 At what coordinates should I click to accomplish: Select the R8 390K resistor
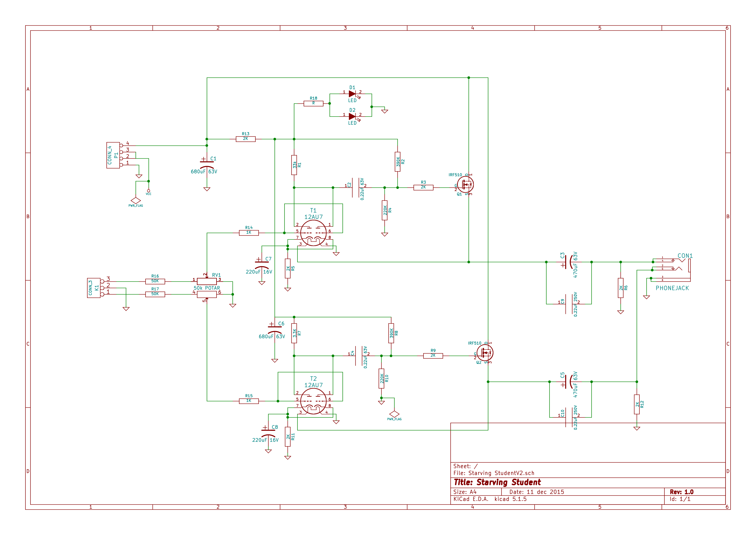[x=391, y=333]
